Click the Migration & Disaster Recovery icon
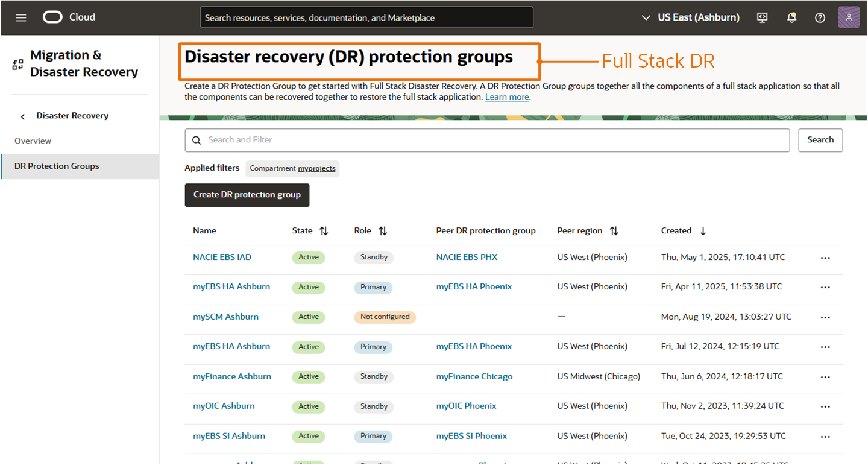868x465 pixels. pyautogui.click(x=17, y=63)
